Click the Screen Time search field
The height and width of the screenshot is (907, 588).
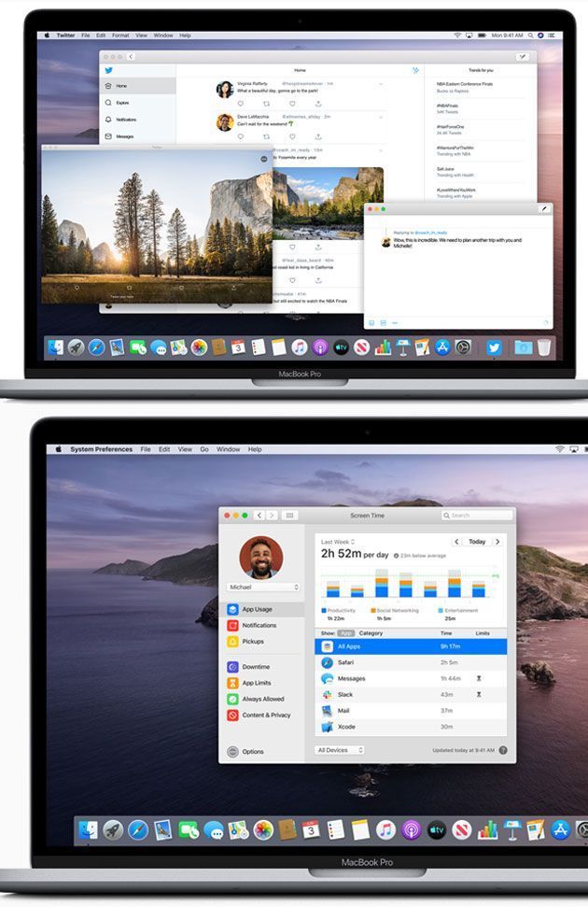tap(478, 515)
